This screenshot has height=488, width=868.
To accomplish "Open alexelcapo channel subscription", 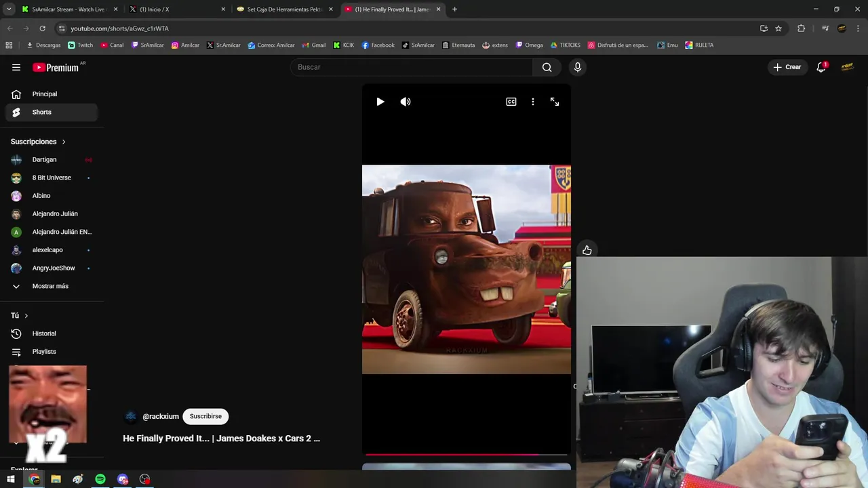I will pyautogui.click(x=52, y=250).
